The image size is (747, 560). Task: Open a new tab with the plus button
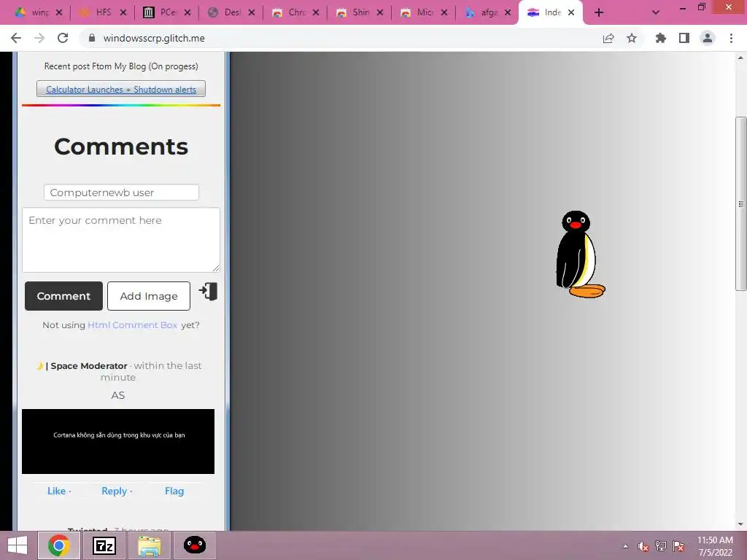point(599,12)
